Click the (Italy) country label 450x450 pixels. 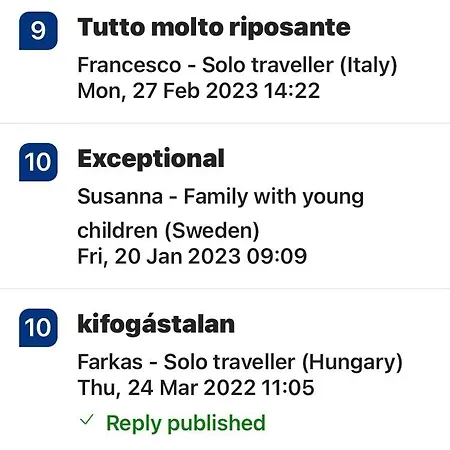pos(369,65)
